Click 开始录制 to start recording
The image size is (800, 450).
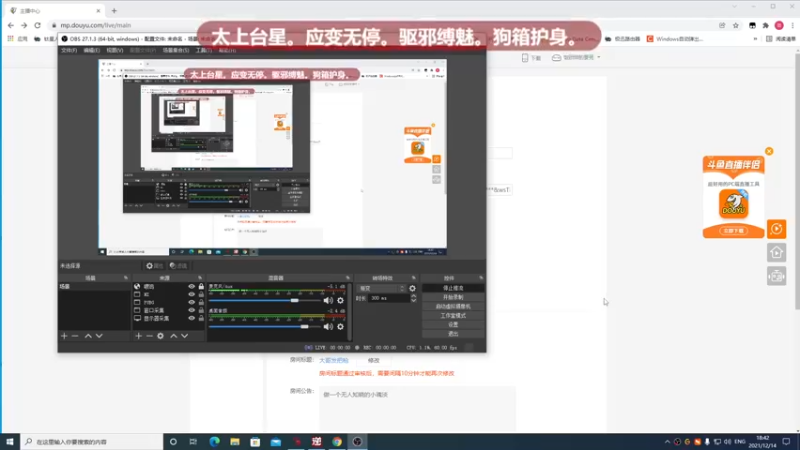453,297
